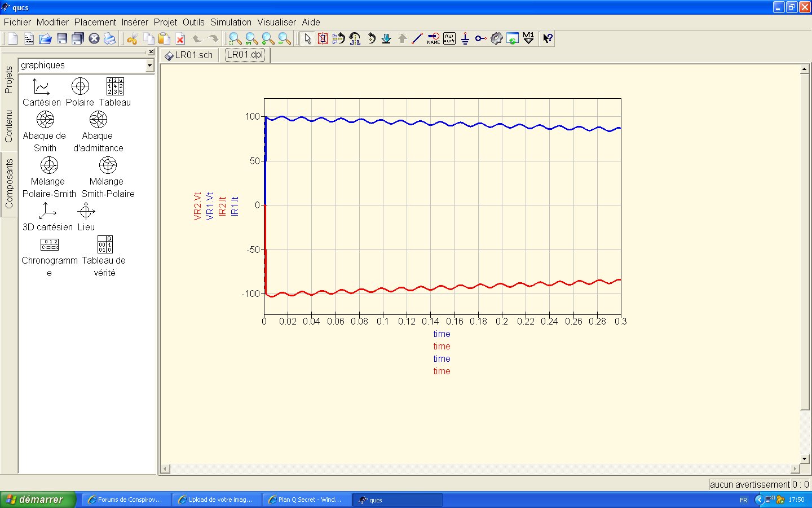
Task: Insert port symbol
Action: [x=480, y=38]
